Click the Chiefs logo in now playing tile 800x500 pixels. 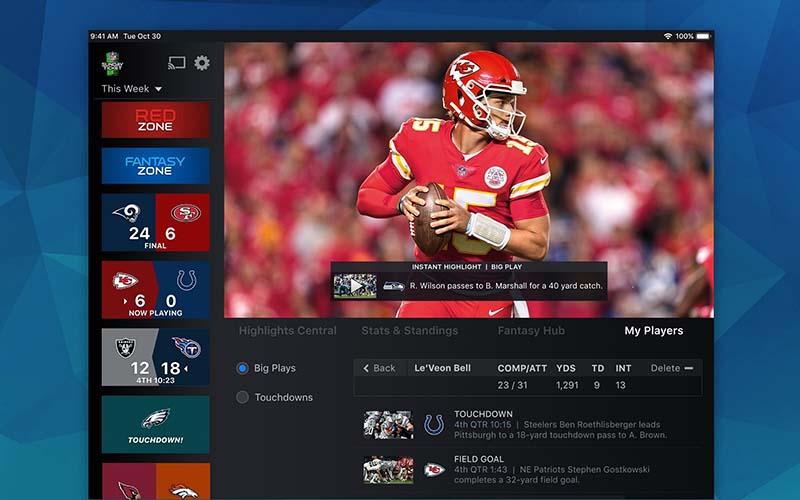125,280
